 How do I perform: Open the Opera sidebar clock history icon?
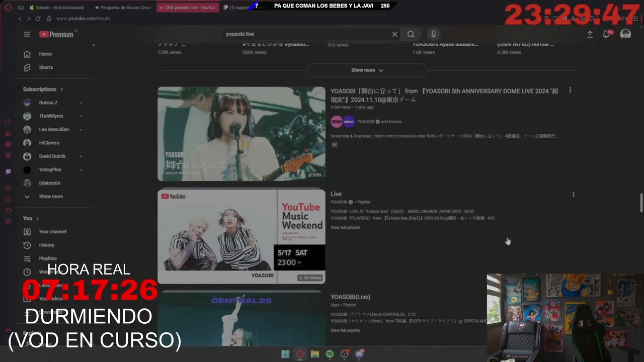click(x=8, y=199)
